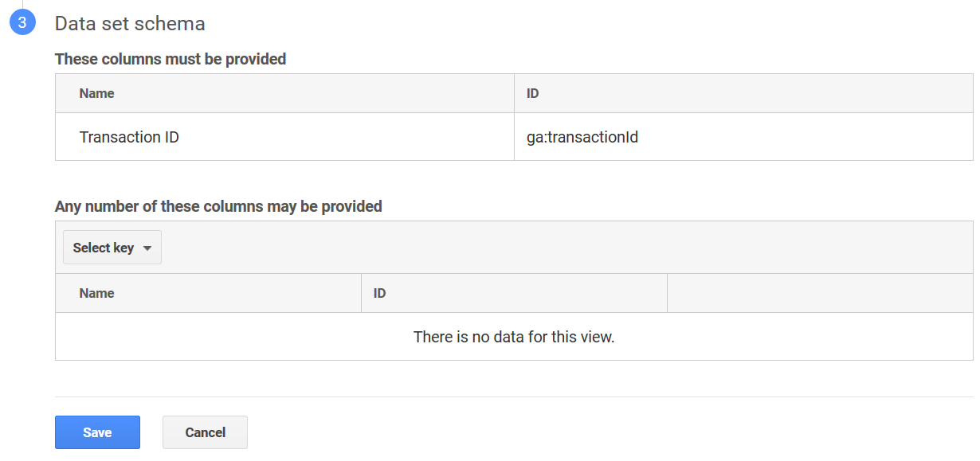Save the data set schema
This screenshot has height=461, width=980.
point(97,432)
